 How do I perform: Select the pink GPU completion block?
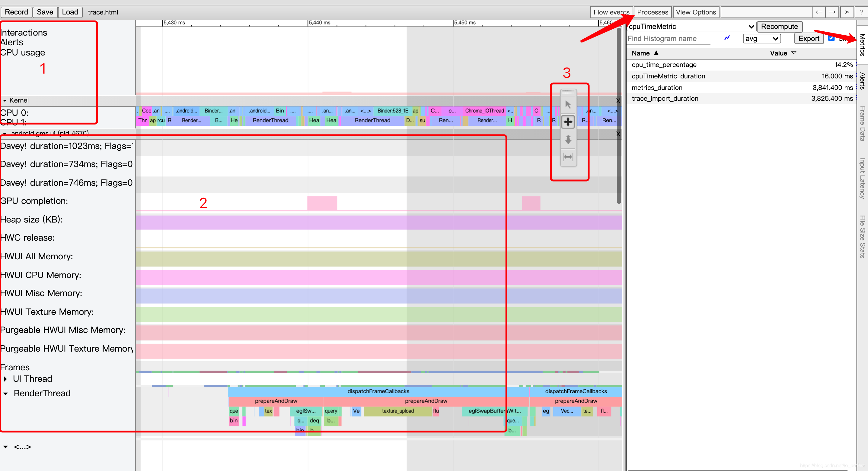point(322,203)
